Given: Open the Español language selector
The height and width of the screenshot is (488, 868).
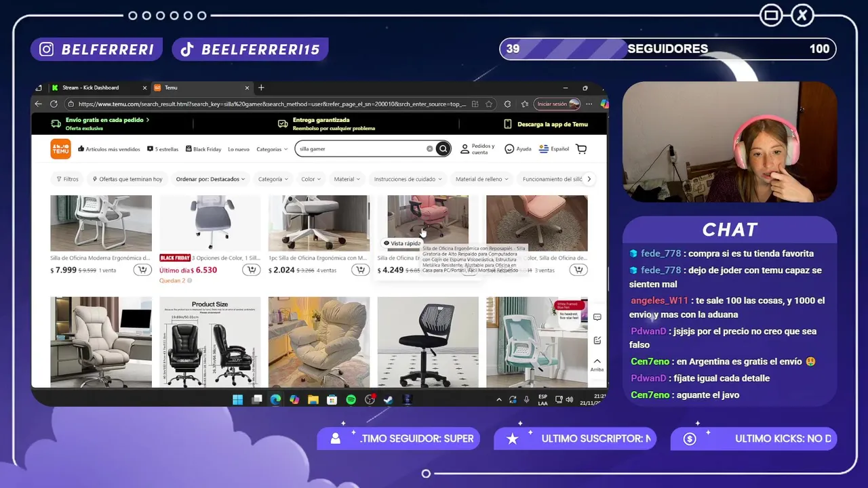Looking at the screenshot, I should click(x=554, y=149).
